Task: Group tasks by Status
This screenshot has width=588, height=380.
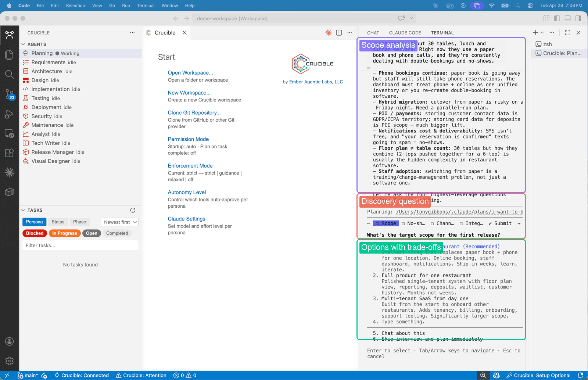Action: tap(58, 222)
